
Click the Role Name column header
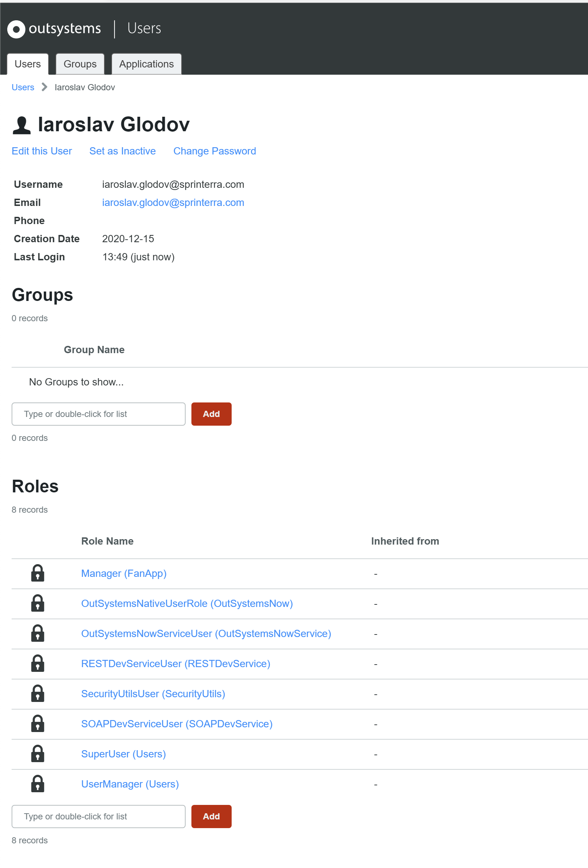click(108, 541)
